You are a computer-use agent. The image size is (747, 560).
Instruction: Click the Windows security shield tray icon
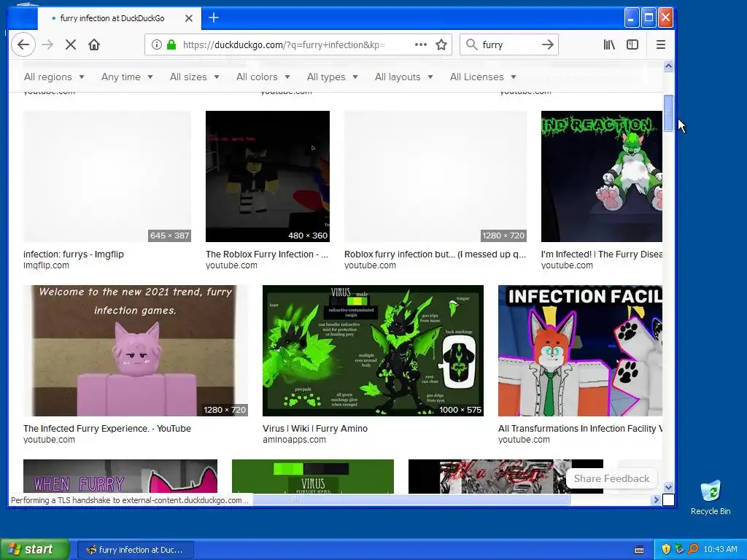pos(666,549)
